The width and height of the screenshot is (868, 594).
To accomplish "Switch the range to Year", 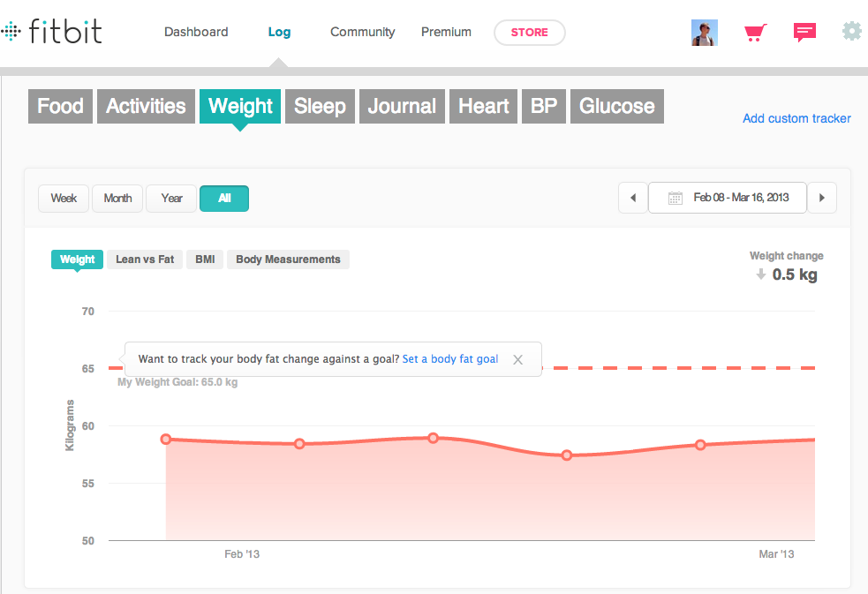I will (171, 199).
